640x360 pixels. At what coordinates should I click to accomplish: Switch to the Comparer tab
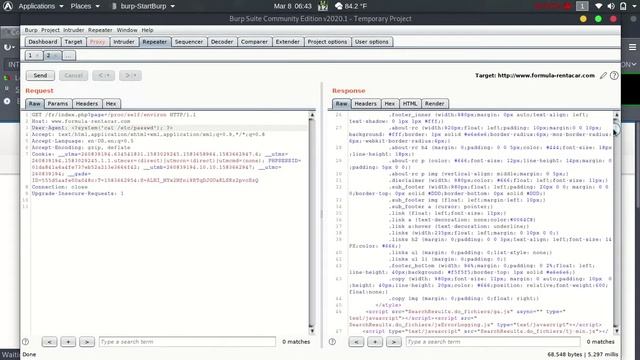254,42
